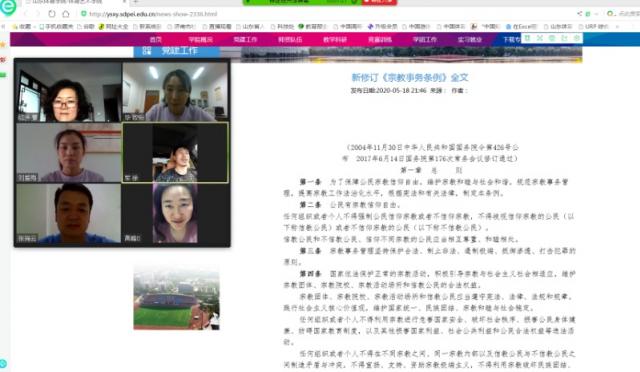Click the share icon in address bar
This screenshot has width=640, height=372.
579,13
